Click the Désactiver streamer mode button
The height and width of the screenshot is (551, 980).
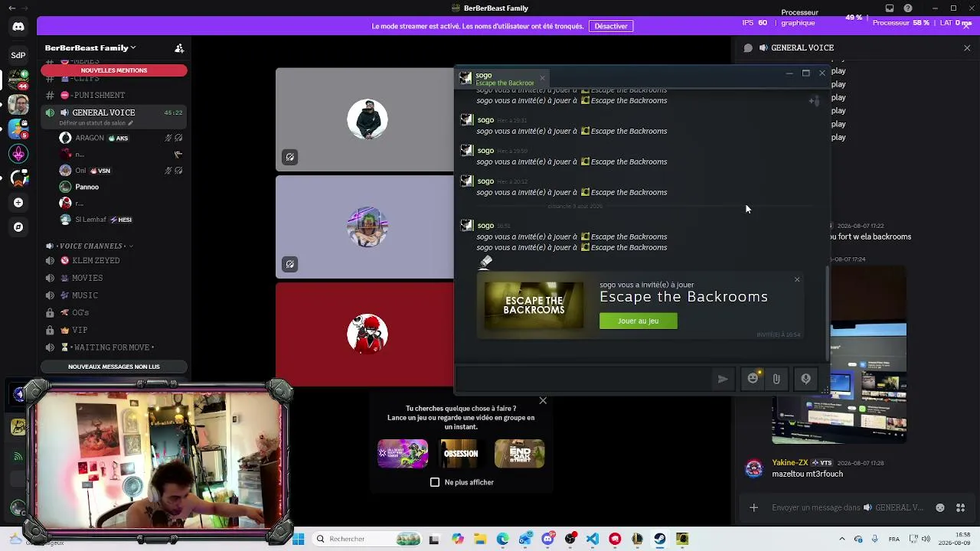click(611, 26)
